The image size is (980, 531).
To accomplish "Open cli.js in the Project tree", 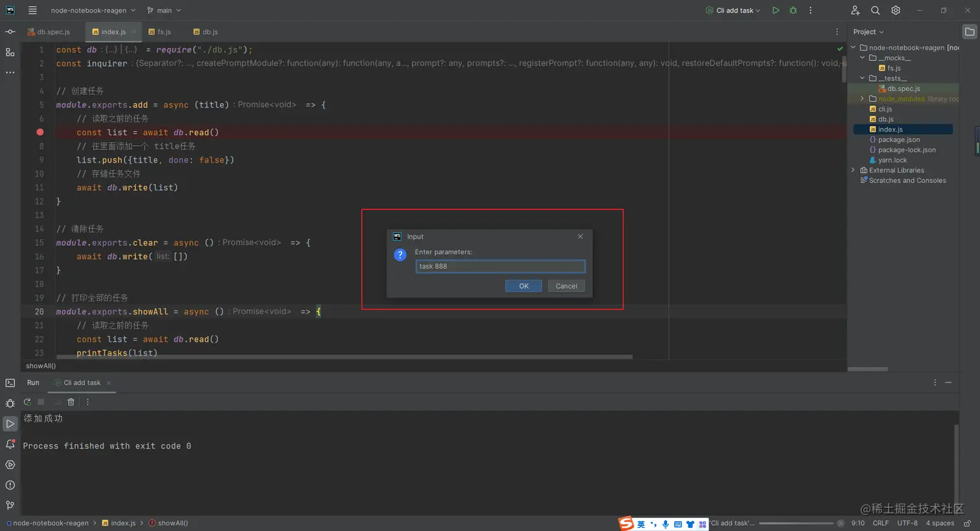I will coord(880,109).
